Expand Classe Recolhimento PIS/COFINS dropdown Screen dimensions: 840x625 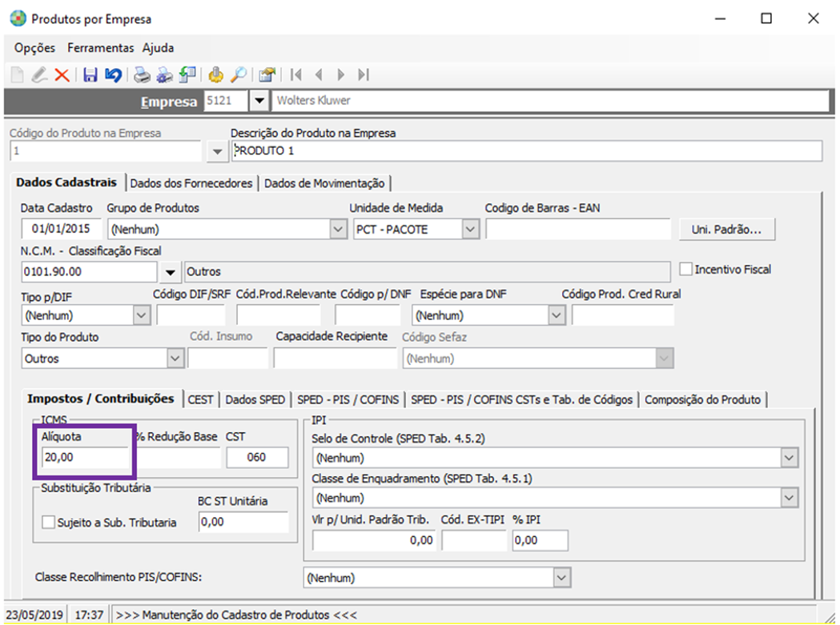561,578
